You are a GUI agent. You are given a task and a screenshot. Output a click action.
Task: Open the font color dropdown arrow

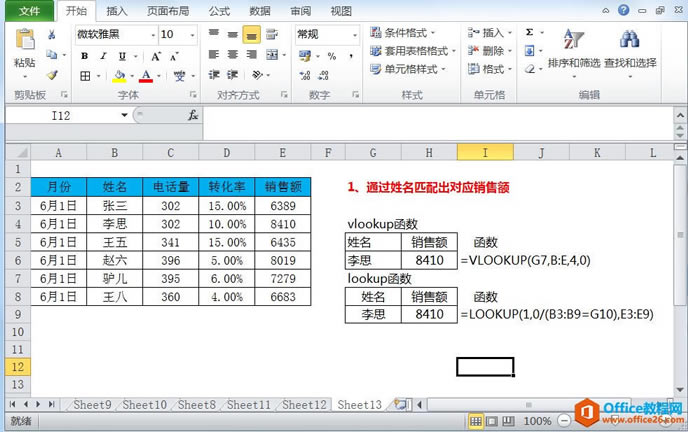159,76
